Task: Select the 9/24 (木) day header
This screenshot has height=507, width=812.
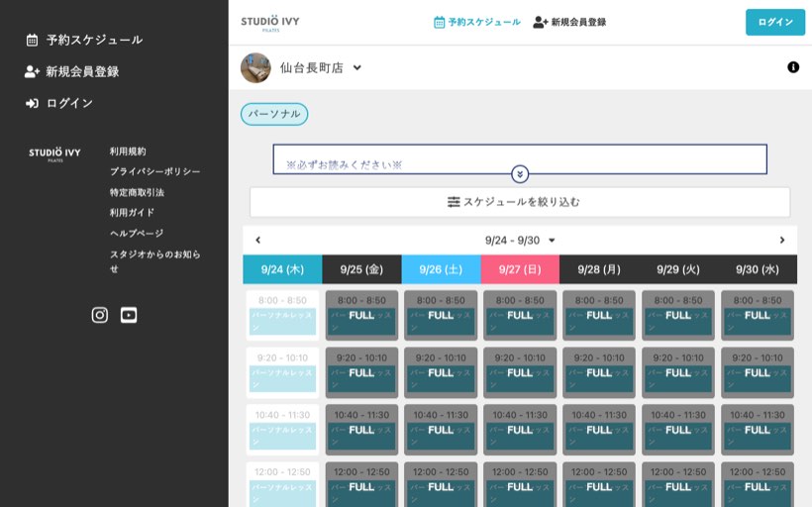Action: tap(282, 269)
